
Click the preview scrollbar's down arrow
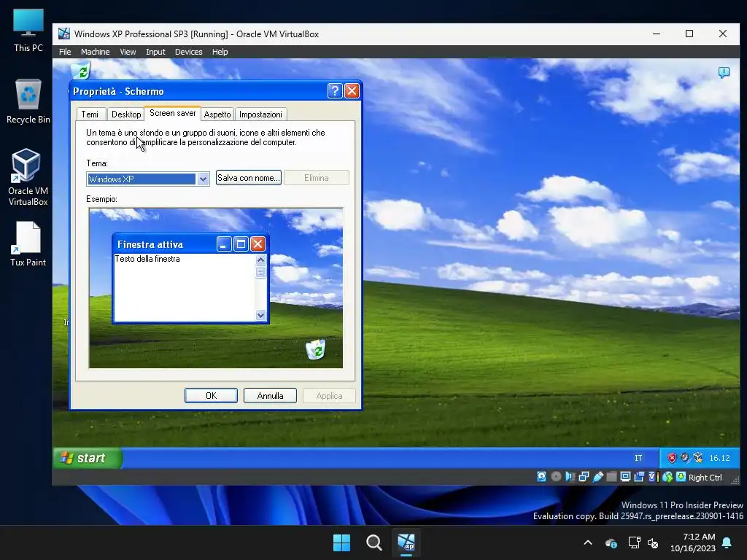coord(260,315)
